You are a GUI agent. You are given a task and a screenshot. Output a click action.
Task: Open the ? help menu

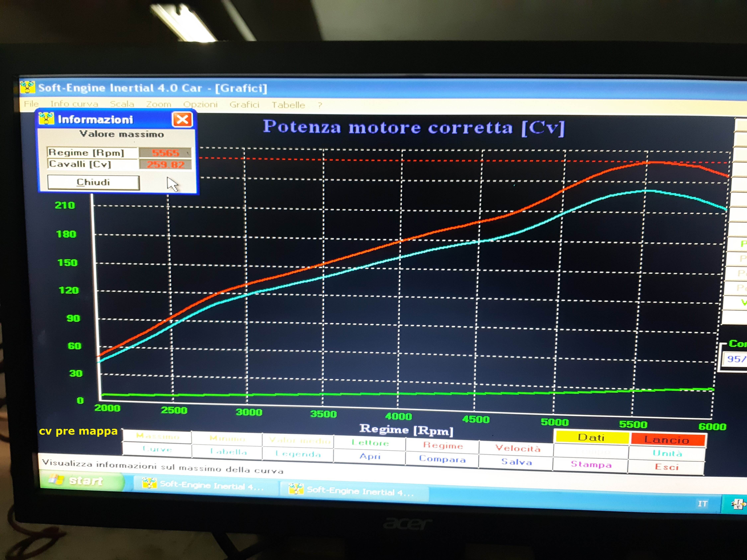320,105
